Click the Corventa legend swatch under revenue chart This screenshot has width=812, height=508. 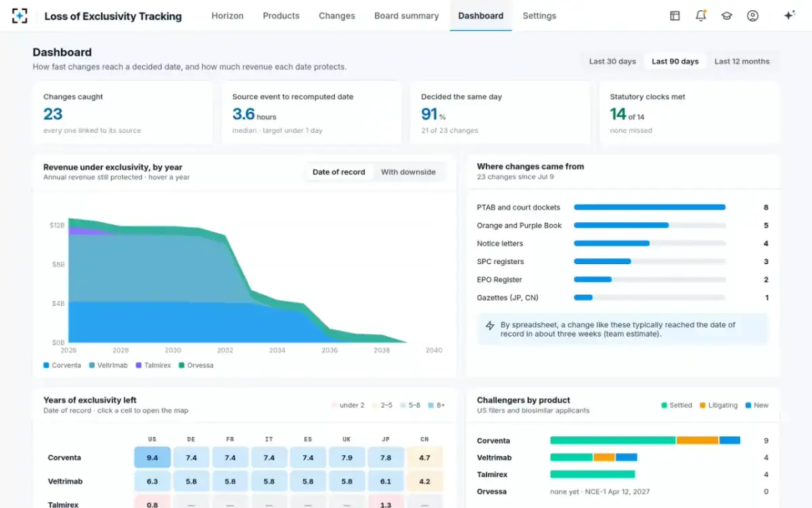tap(46, 365)
